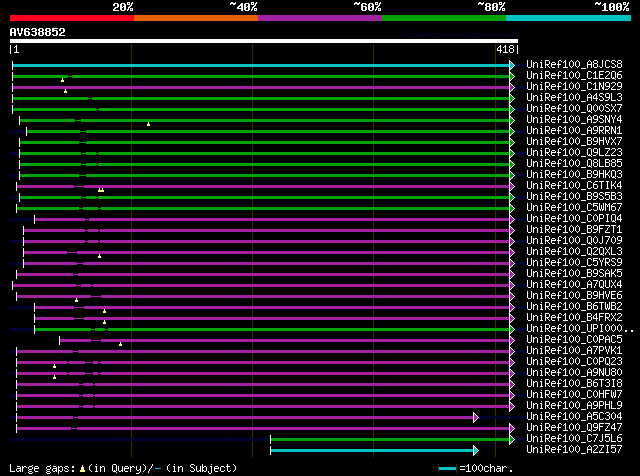Click the 'Large gaps:' legend text

[42, 468]
